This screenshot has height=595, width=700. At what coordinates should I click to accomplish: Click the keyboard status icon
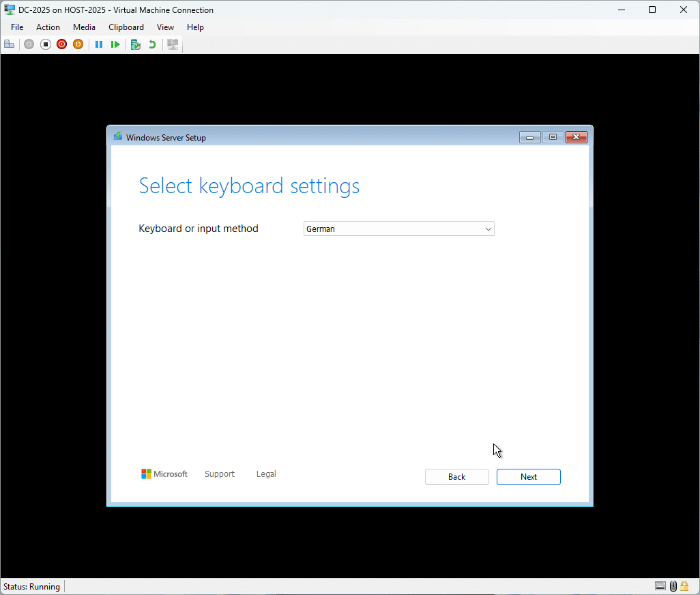(660, 585)
